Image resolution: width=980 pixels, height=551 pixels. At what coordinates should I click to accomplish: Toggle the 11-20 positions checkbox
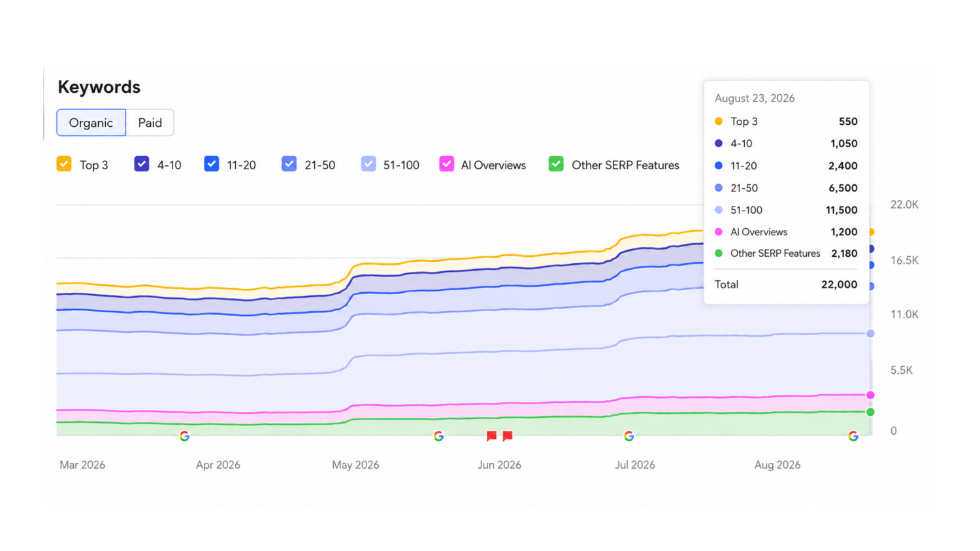[x=212, y=164]
